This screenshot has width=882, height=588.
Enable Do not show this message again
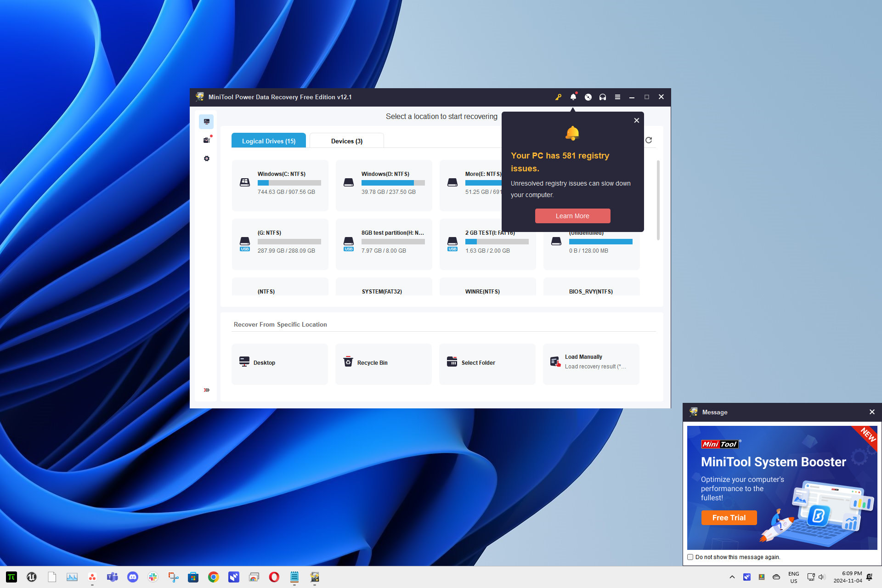tap(691, 556)
